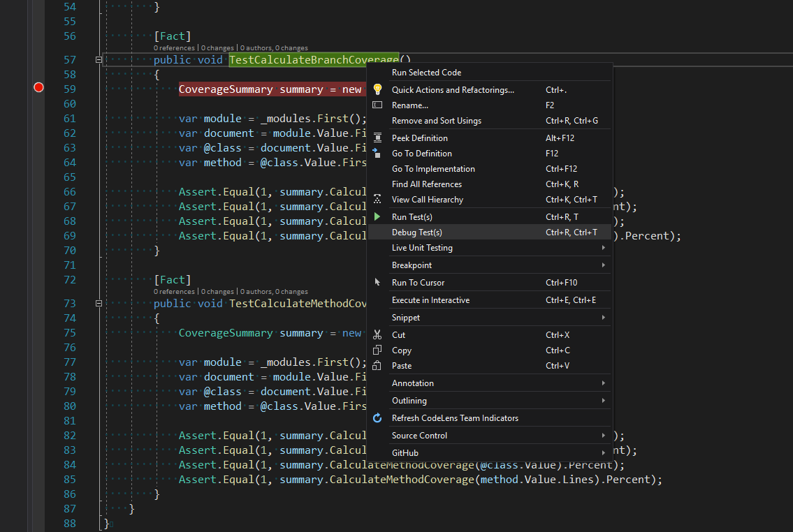Open the 0 authors, 0 changes CodeLens link
Image resolution: width=793 pixels, height=532 pixels.
[x=276, y=47]
